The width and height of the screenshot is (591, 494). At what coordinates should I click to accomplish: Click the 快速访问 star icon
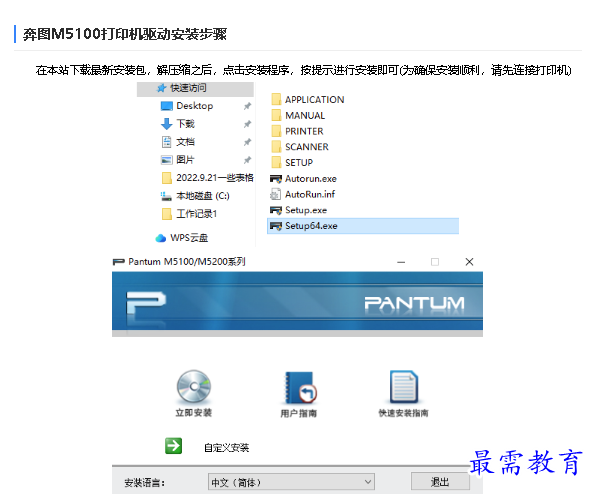click(161, 88)
